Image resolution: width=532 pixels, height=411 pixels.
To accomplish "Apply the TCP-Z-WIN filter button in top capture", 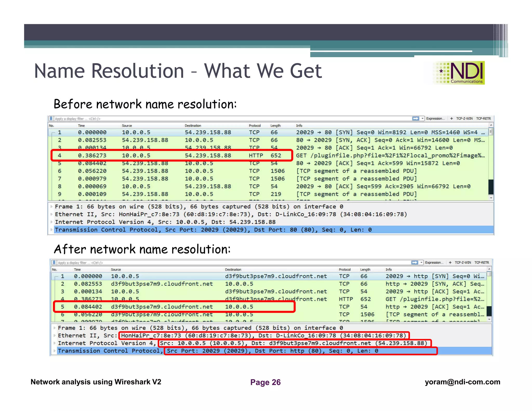I will click(464, 118).
